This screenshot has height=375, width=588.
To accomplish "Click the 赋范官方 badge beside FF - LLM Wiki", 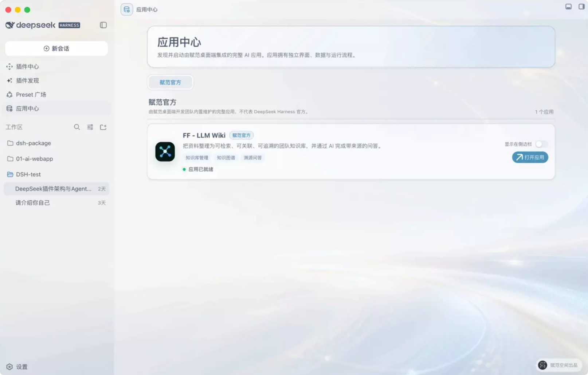I will [241, 135].
